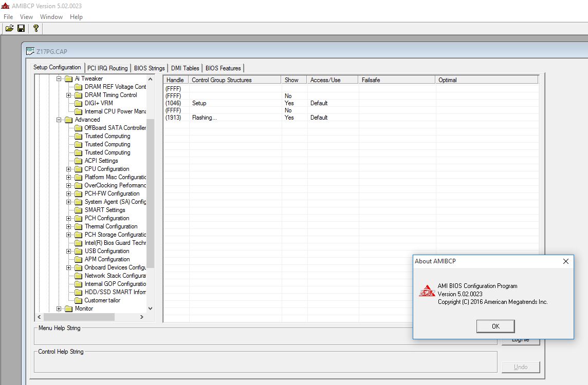
Task: Click the Ai Tweaker folder icon
Action: [x=69, y=79]
